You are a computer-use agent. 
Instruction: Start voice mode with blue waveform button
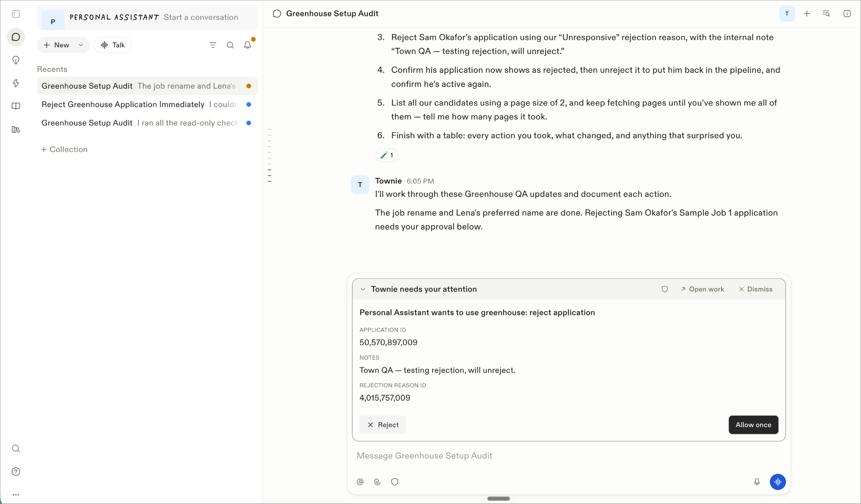tap(778, 482)
